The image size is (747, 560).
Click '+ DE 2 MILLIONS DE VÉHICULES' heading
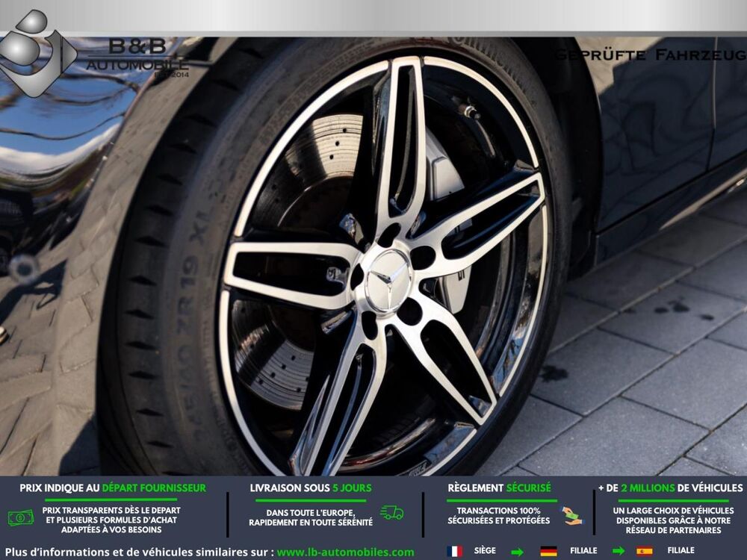[x=671, y=488]
